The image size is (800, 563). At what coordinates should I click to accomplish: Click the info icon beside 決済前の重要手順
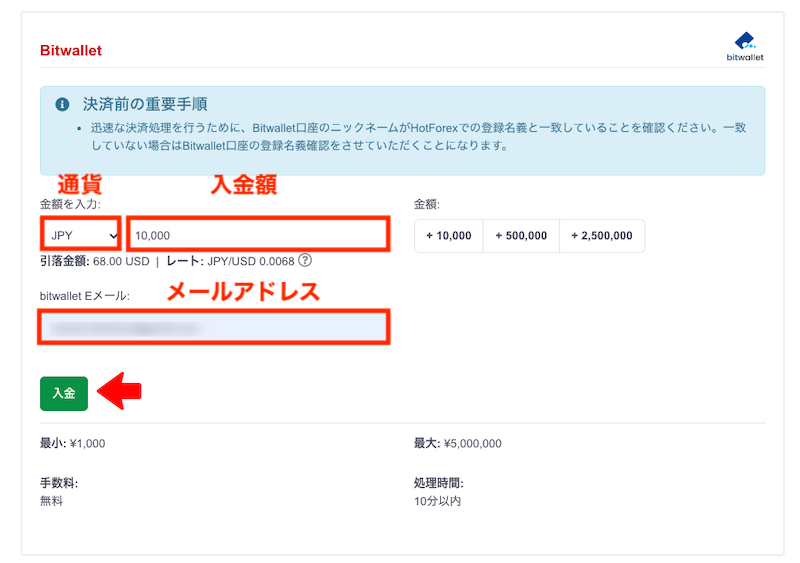point(62,105)
